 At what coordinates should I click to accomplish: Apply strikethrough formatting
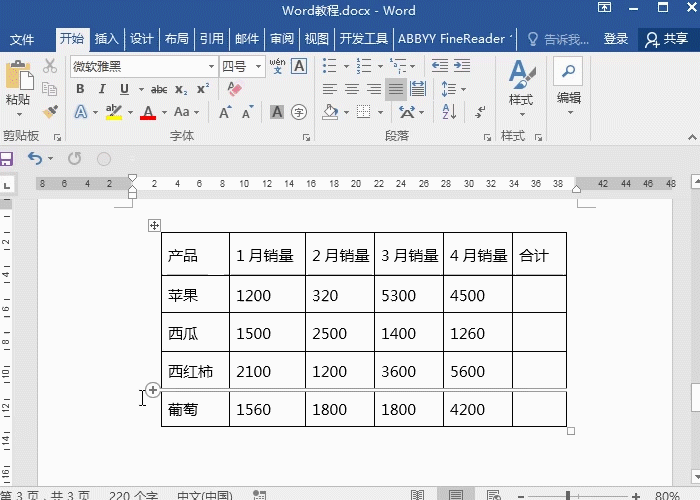pyautogui.click(x=159, y=89)
